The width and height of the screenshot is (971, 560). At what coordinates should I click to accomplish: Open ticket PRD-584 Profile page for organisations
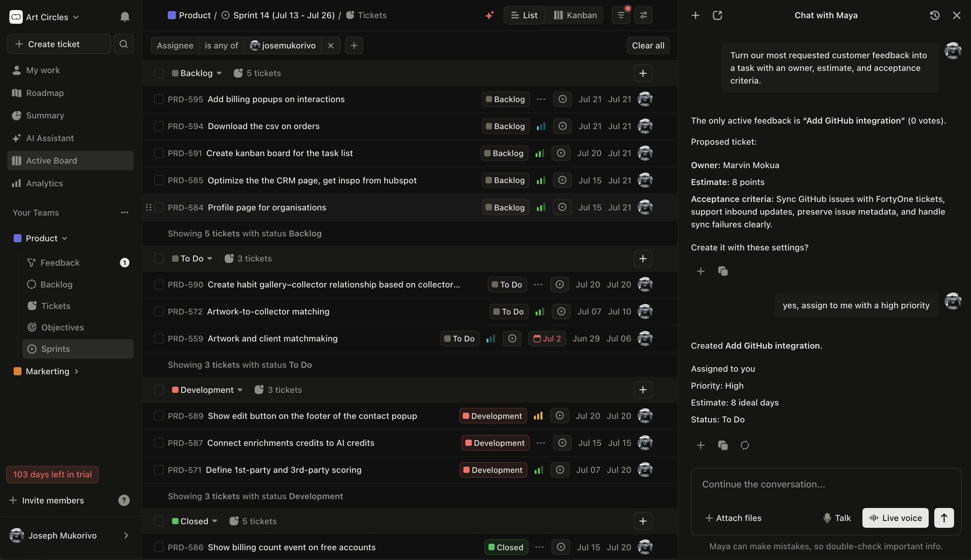(x=267, y=207)
